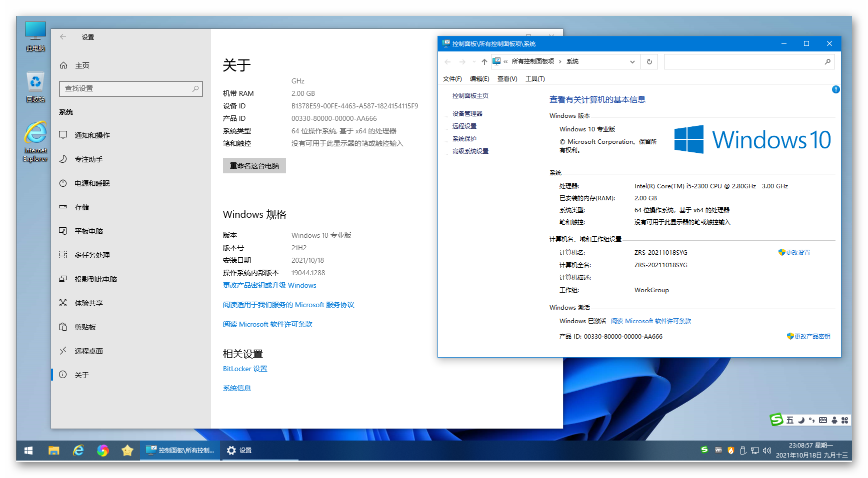Click 更改产品密钥或升级 Windows link
This screenshot has height=478, width=868.
tap(269, 285)
